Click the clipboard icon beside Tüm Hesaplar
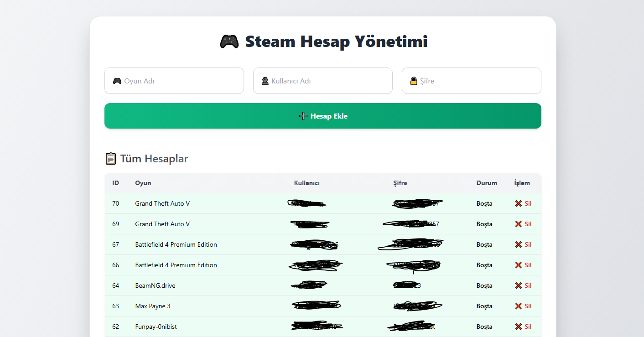 click(110, 159)
